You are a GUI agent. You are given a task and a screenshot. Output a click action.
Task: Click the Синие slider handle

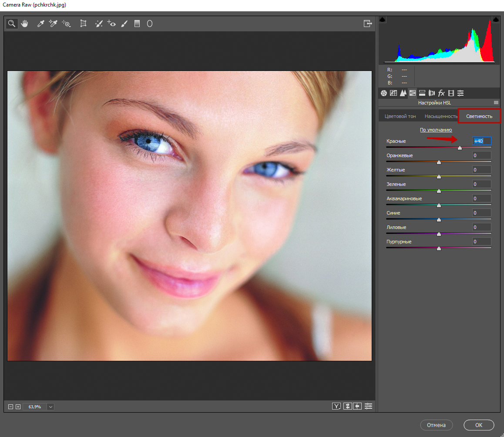[439, 220]
